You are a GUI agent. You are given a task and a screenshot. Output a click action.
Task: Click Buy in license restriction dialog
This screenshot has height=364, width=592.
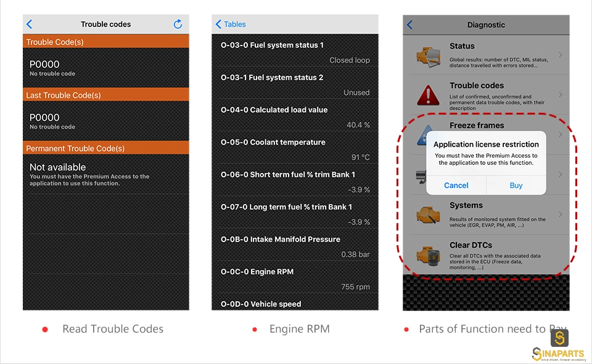click(516, 185)
